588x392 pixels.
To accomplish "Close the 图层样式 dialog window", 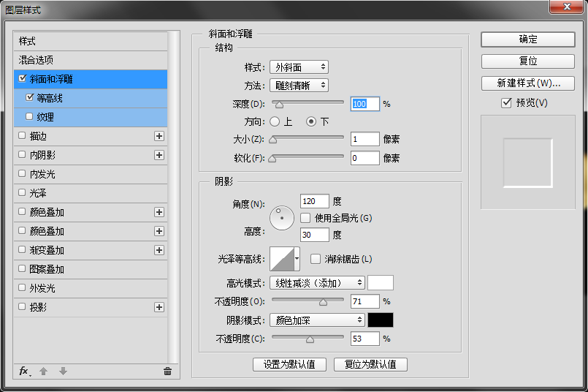I will pos(567,7).
